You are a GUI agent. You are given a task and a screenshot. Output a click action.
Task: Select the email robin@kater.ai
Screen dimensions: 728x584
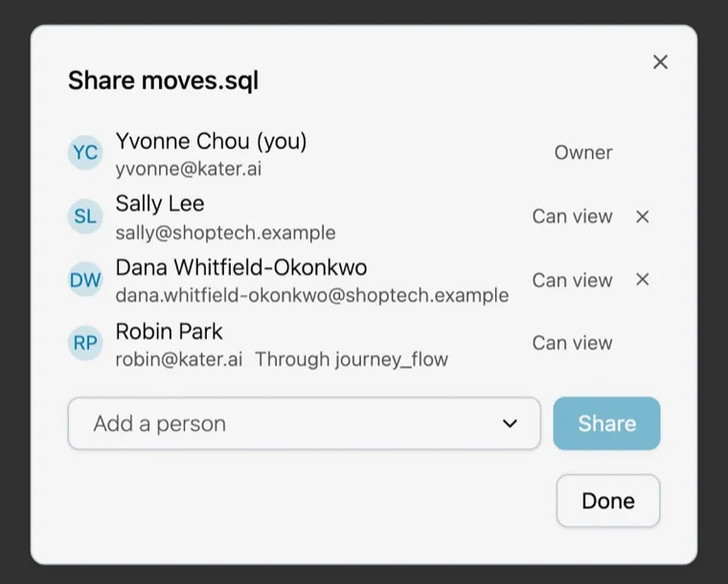179,359
